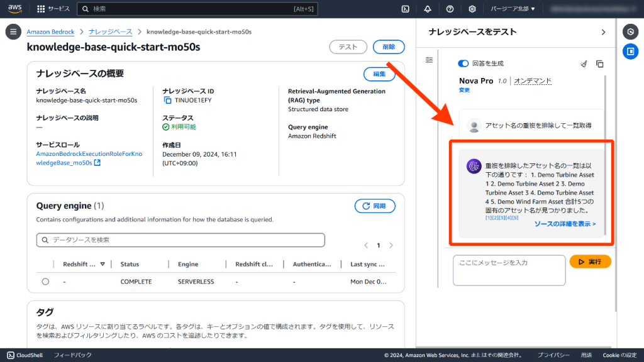Copy the knowledge base ID TINUOE1EFY

167,100
